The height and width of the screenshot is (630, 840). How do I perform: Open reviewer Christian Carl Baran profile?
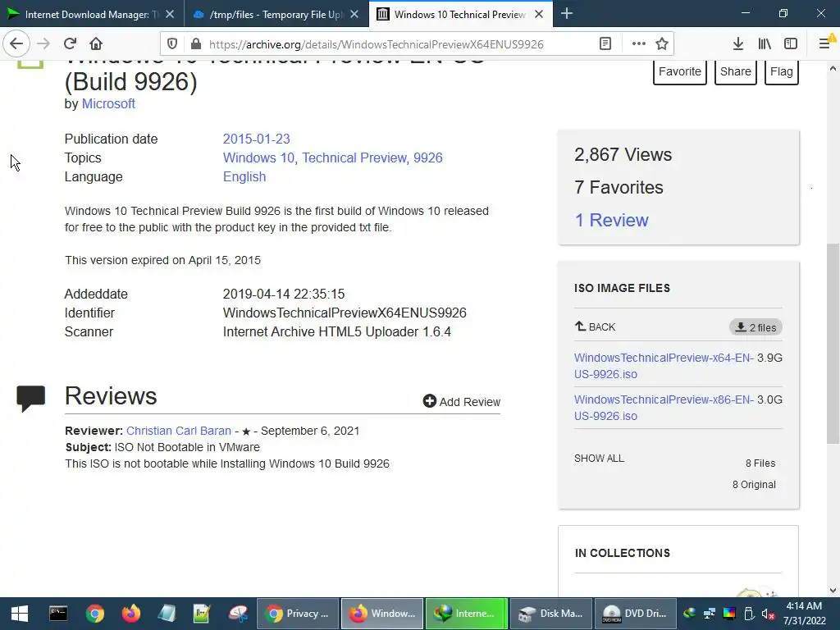(179, 431)
